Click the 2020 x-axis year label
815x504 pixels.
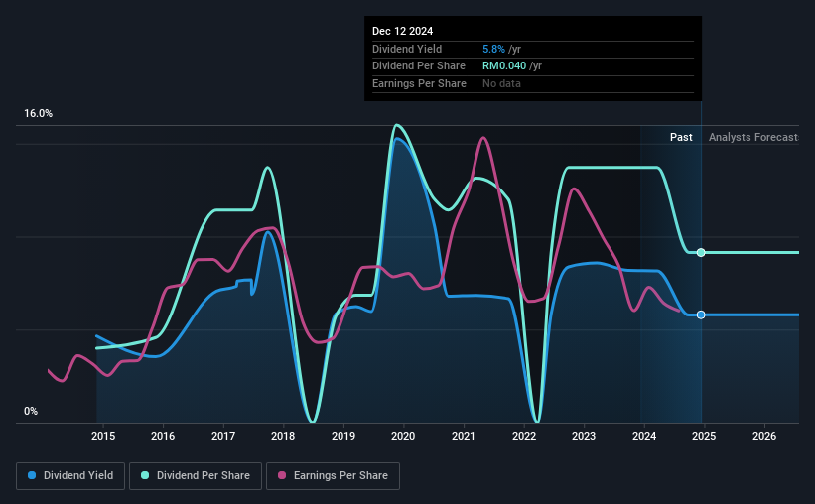pyautogui.click(x=403, y=436)
